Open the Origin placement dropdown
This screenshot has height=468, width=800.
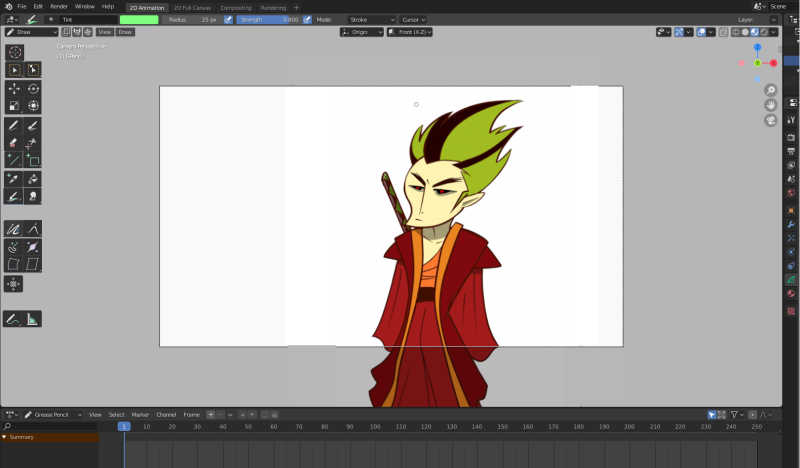coord(361,32)
